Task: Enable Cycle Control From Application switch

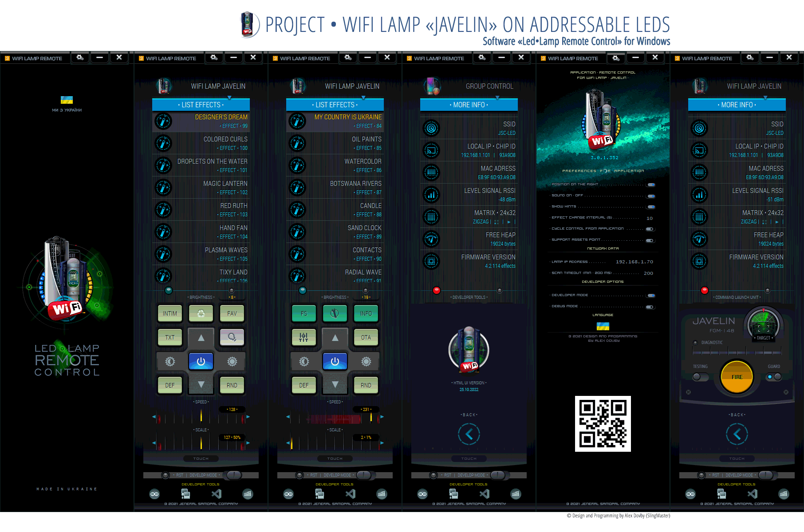Action: pyautogui.click(x=650, y=229)
